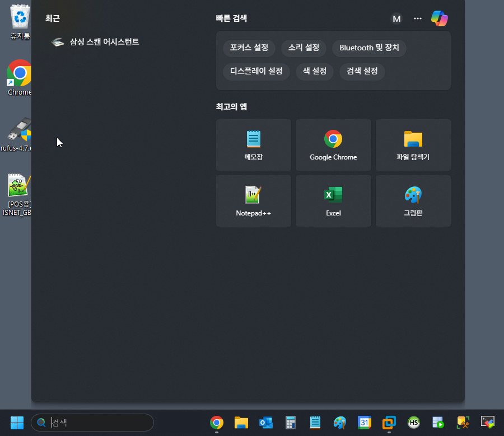Launch Outlook from the taskbar
504x436 pixels.
[x=266, y=423]
